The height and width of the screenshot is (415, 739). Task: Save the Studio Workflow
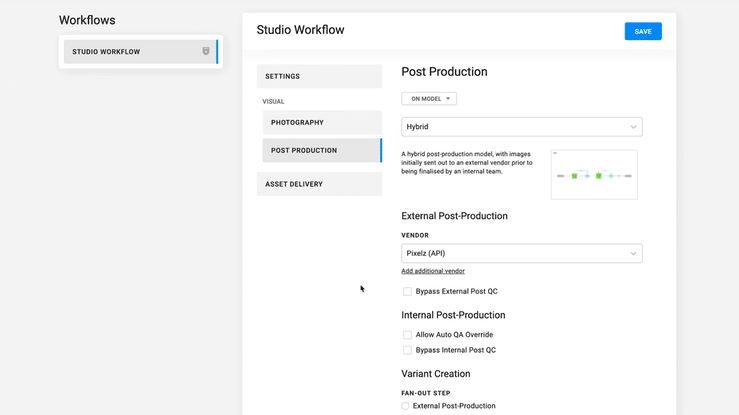click(642, 31)
